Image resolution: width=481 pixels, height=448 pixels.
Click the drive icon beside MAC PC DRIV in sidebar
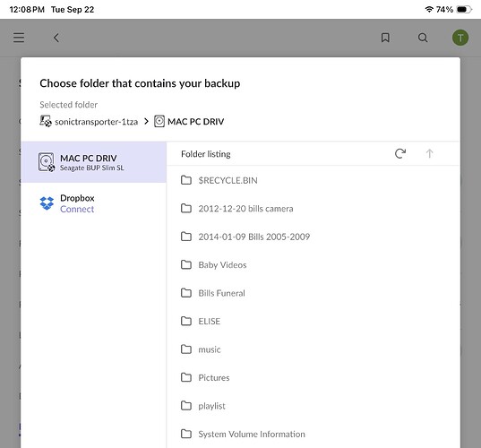(47, 162)
